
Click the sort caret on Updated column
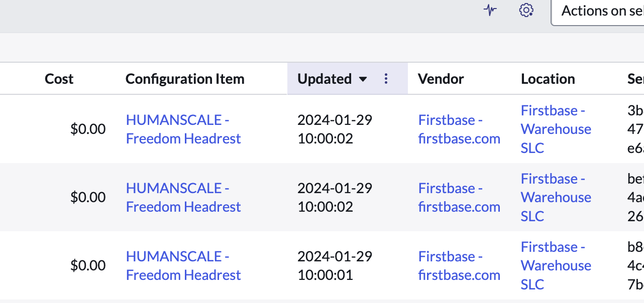pos(363,79)
